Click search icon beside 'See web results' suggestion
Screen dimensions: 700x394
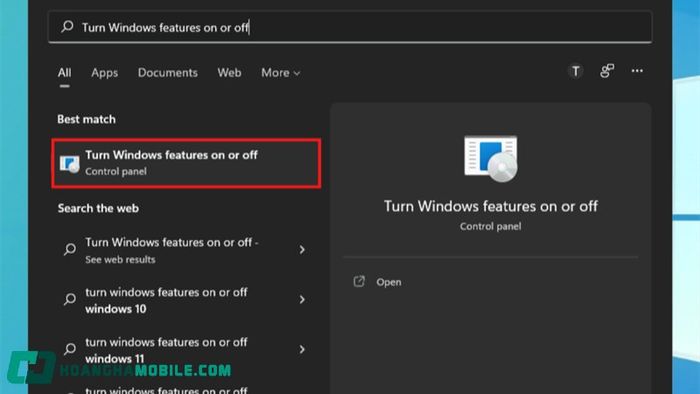click(70, 249)
